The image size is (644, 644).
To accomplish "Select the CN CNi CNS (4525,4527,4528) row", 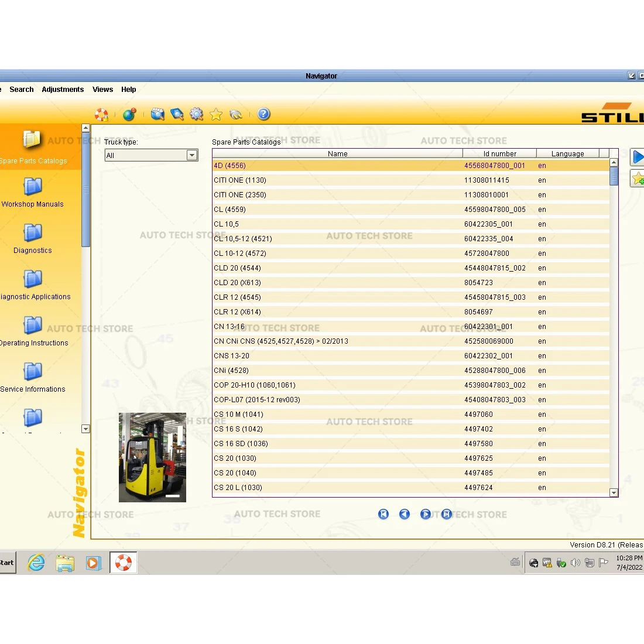I will [411, 341].
